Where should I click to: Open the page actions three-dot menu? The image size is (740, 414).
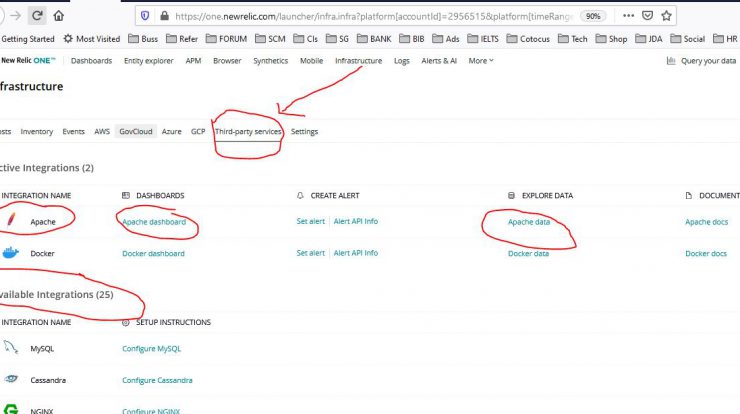628,16
